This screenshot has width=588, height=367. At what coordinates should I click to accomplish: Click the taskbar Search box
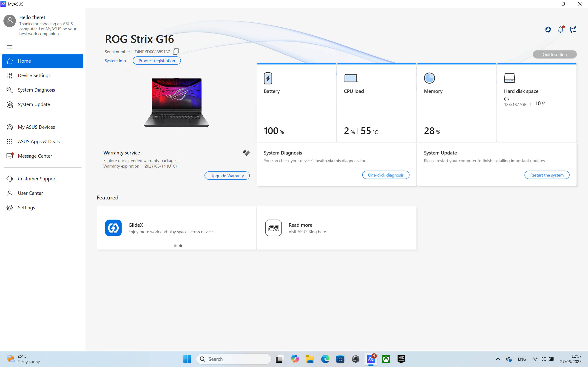tap(233, 359)
